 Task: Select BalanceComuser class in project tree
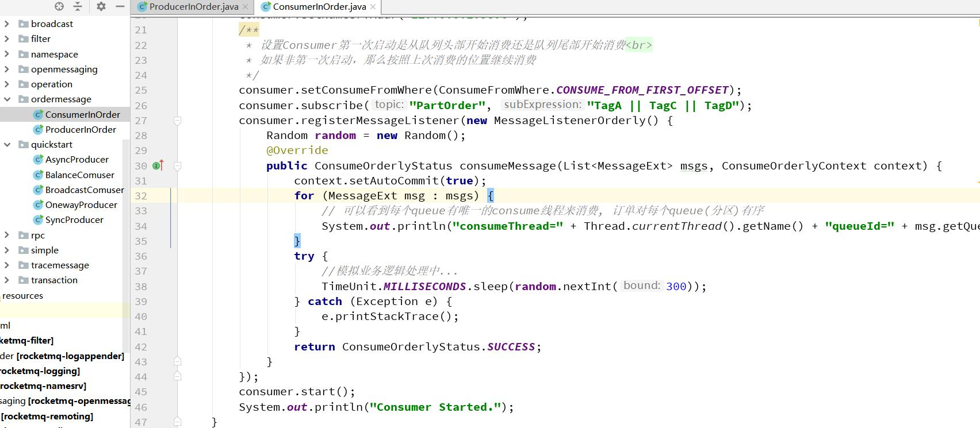coord(79,175)
